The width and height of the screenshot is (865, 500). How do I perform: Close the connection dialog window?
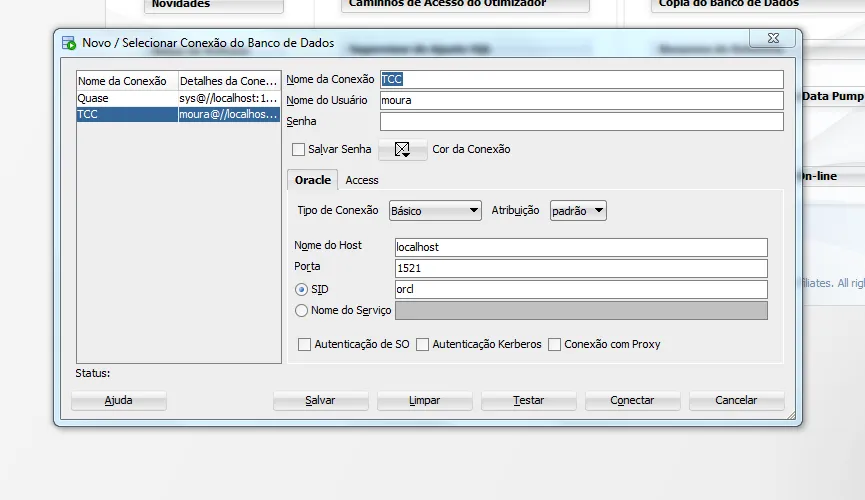click(774, 38)
